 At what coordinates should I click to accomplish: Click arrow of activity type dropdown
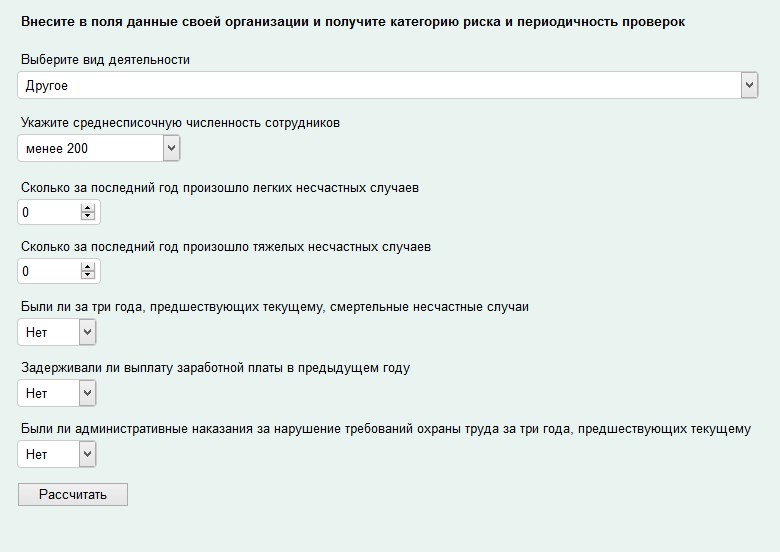point(749,85)
